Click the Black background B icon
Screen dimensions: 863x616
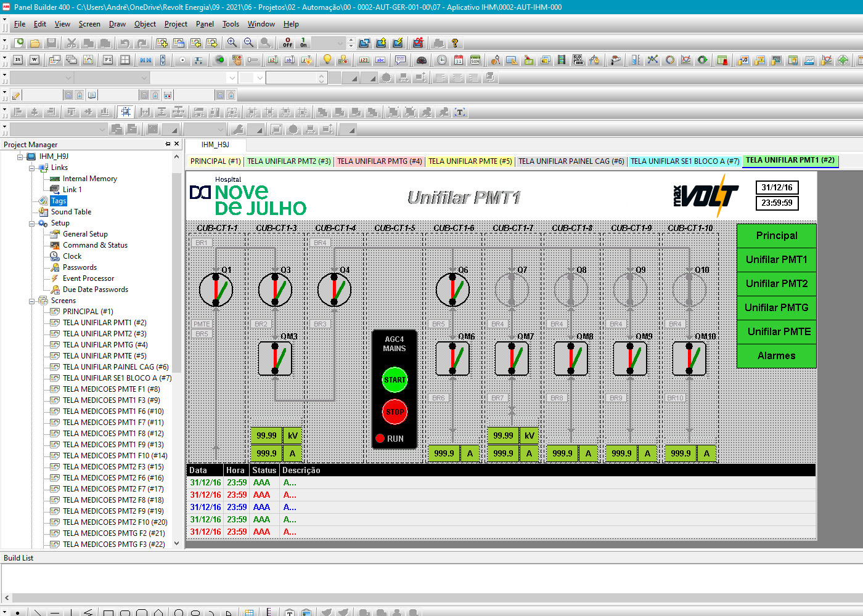[18, 60]
